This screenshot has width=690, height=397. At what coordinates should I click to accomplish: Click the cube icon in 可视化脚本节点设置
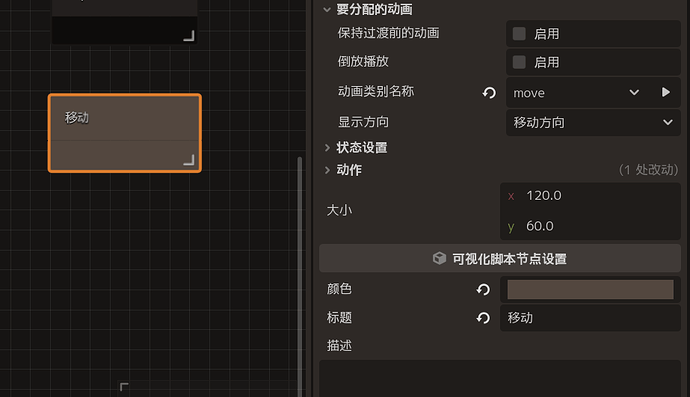(439, 258)
